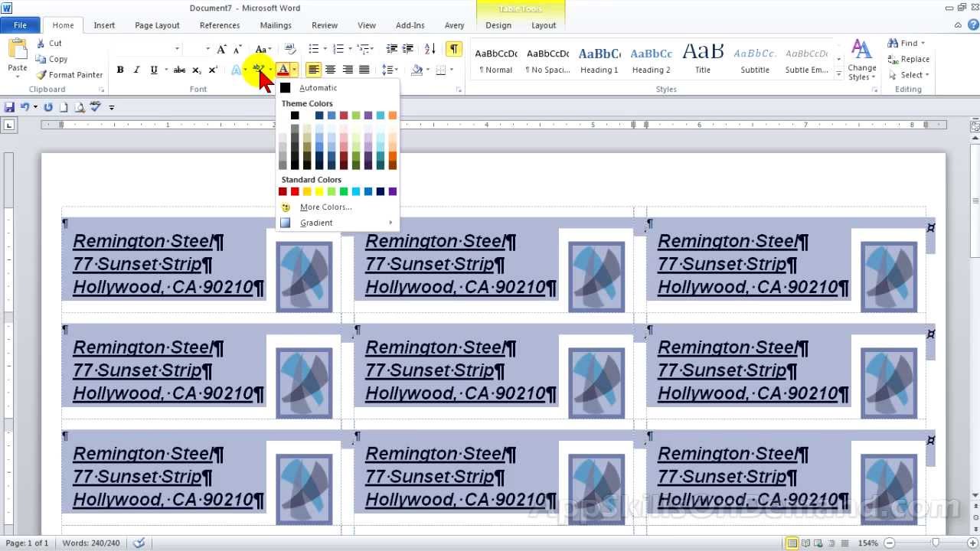Click the Undo icon in Quick Access Toolbar
This screenshot has height=551, width=980.
25,107
